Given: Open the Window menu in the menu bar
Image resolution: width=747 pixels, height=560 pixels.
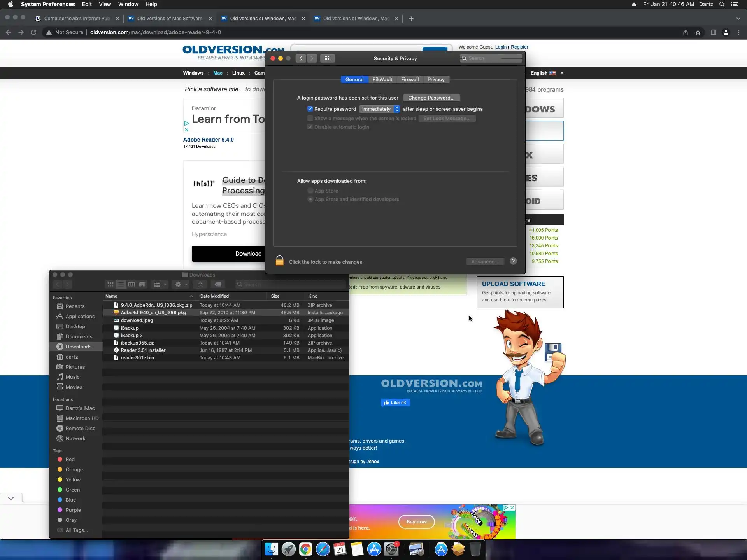Looking at the screenshot, I should (x=128, y=4).
